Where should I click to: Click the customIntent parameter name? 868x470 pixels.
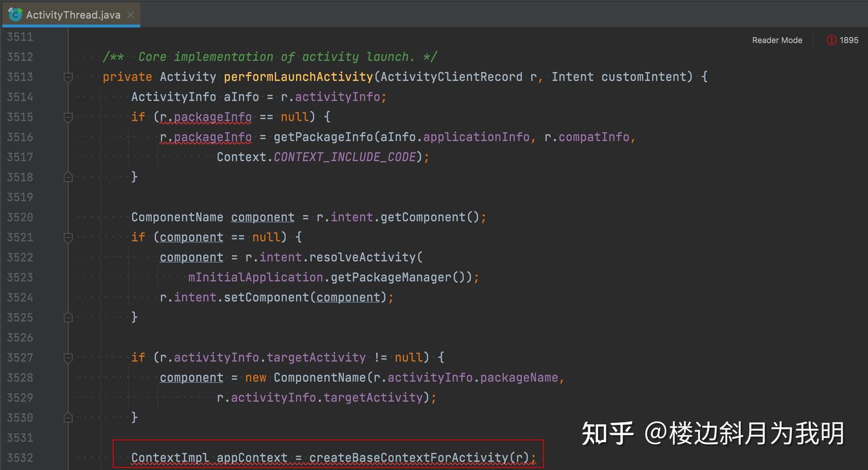(644, 77)
